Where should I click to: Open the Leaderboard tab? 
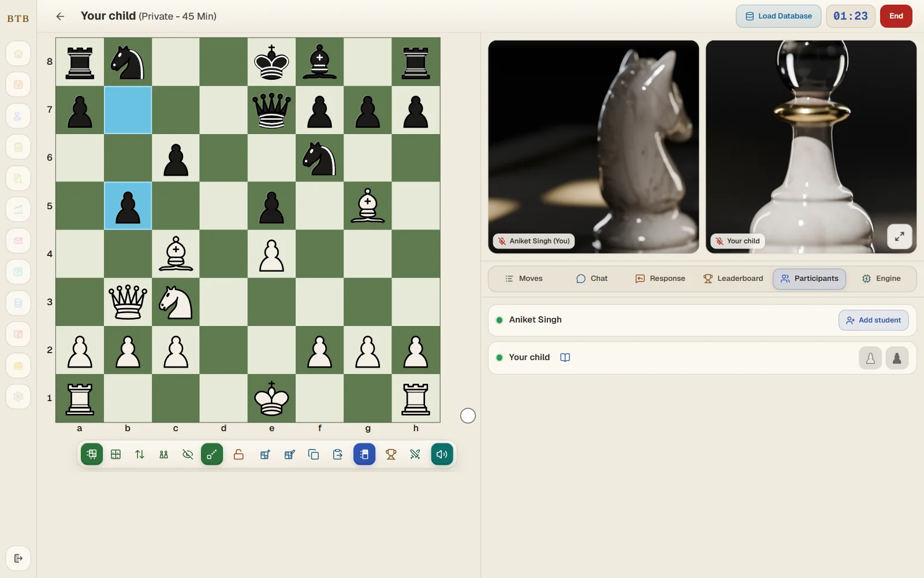coord(733,279)
